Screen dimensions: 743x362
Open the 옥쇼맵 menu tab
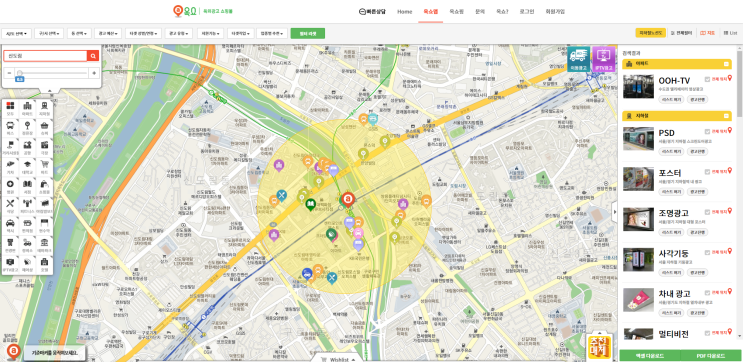pyautogui.click(x=430, y=11)
